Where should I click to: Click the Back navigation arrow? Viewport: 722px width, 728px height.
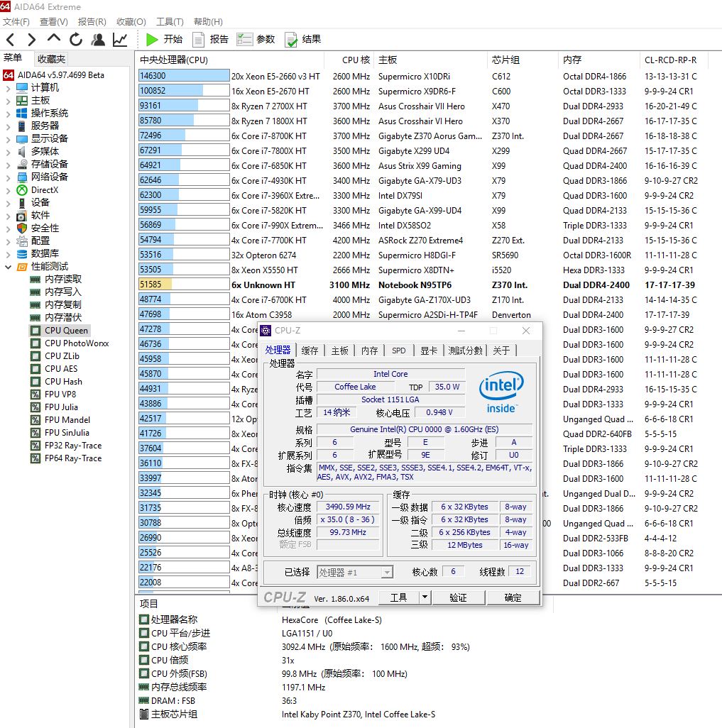click(11, 40)
